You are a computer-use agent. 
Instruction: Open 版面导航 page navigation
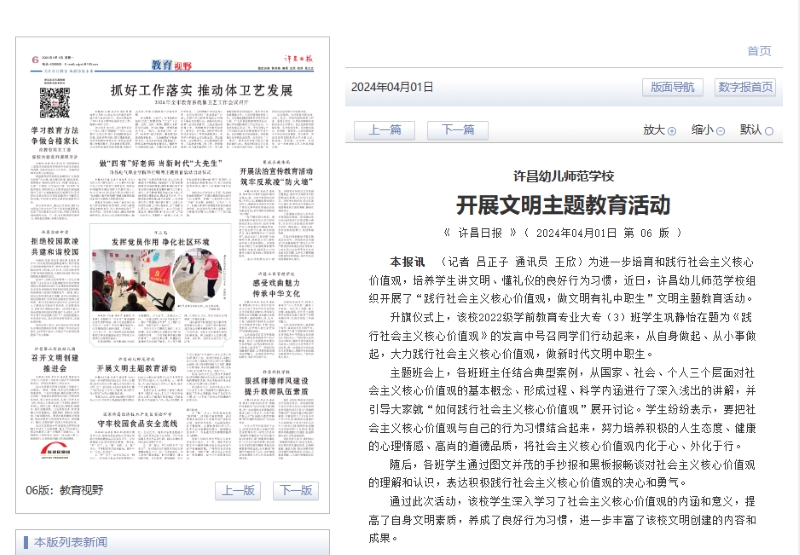pos(672,87)
